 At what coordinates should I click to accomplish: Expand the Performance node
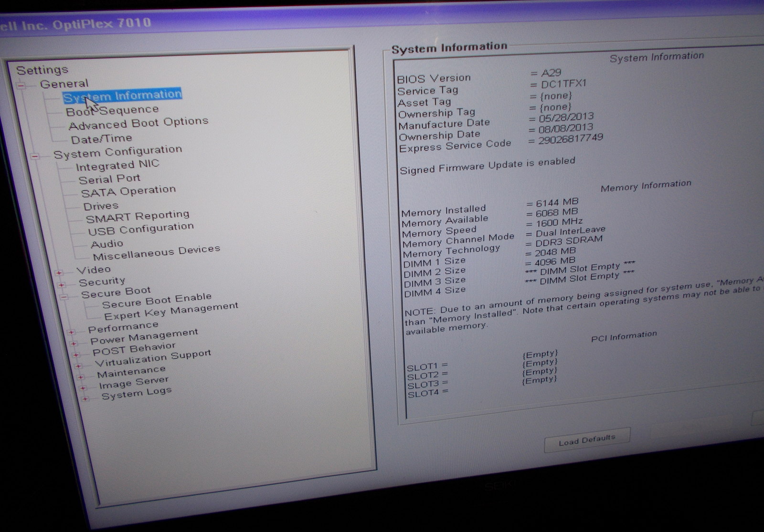point(71,332)
